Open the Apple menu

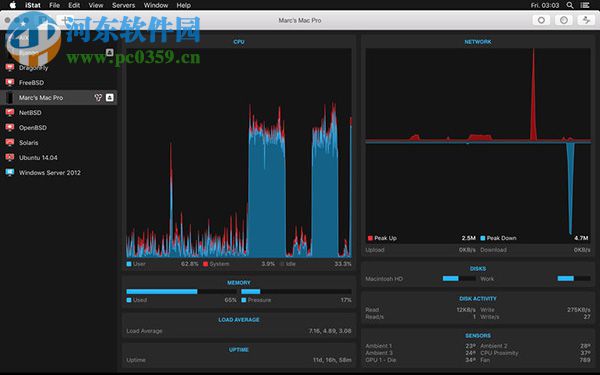[x=13, y=5]
